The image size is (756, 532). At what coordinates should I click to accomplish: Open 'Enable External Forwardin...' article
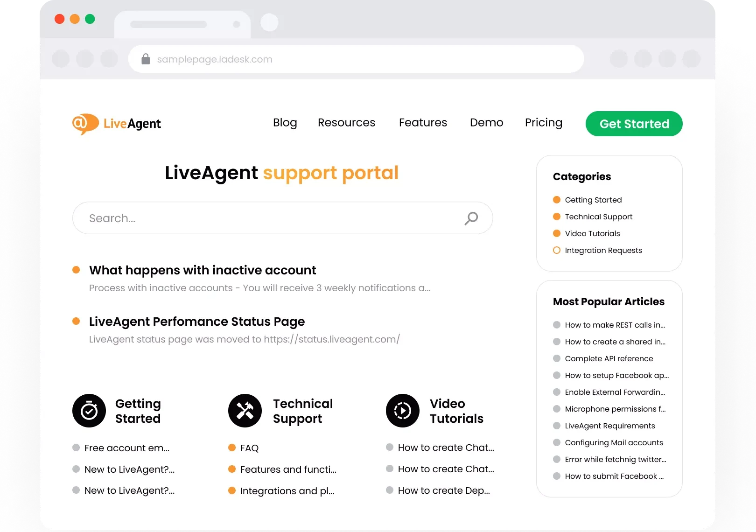click(615, 392)
